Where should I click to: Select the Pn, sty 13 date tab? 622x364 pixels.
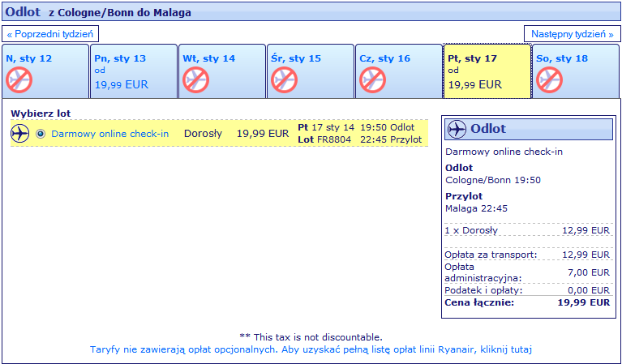134,71
